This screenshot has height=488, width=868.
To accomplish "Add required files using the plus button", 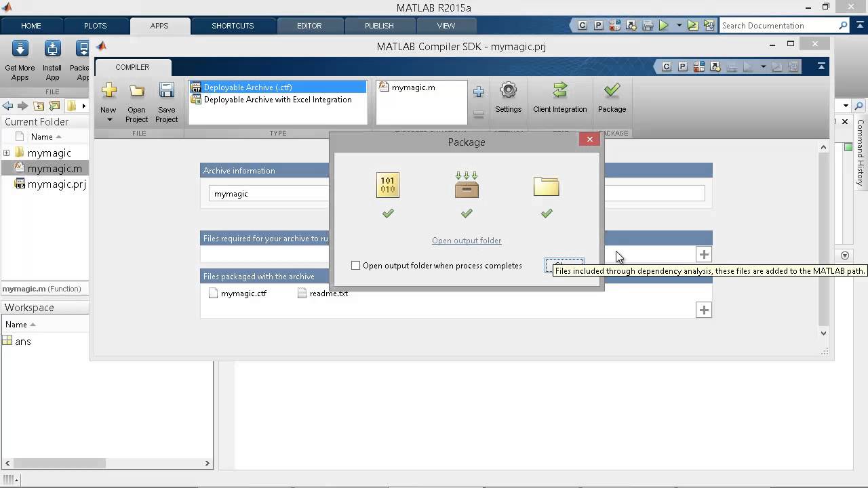I will [704, 255].
